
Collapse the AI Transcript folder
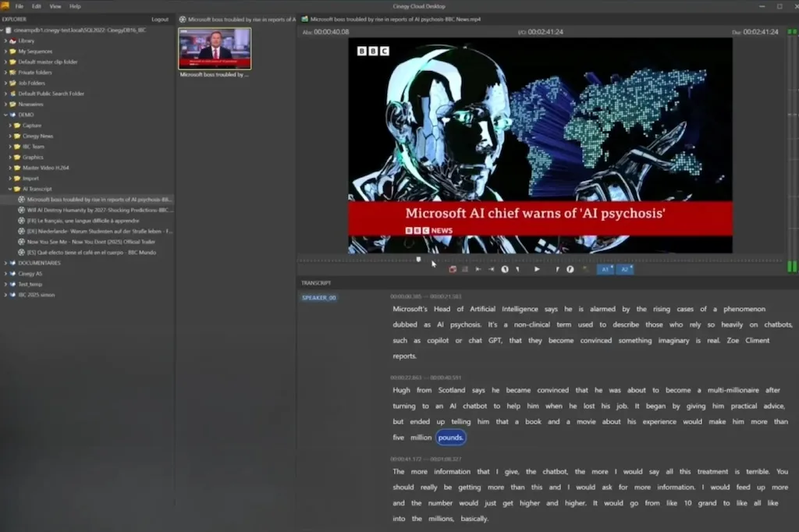pyautogui.click(x=10, y=189)
